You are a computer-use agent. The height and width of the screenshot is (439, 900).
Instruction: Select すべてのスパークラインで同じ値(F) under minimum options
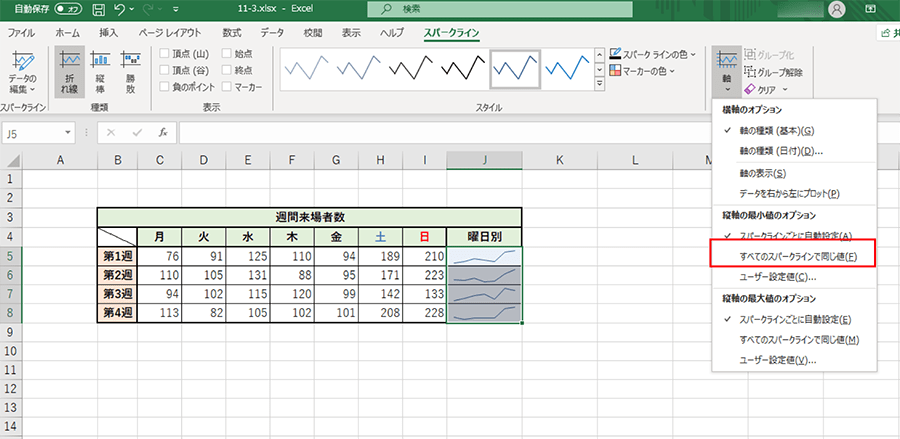click(x=792, y=256)
